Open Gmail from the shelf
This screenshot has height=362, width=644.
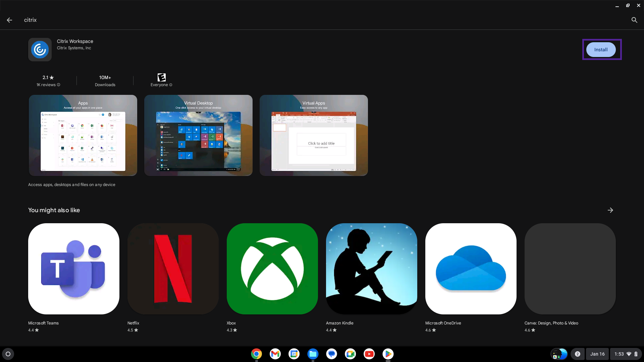(275, 354)
